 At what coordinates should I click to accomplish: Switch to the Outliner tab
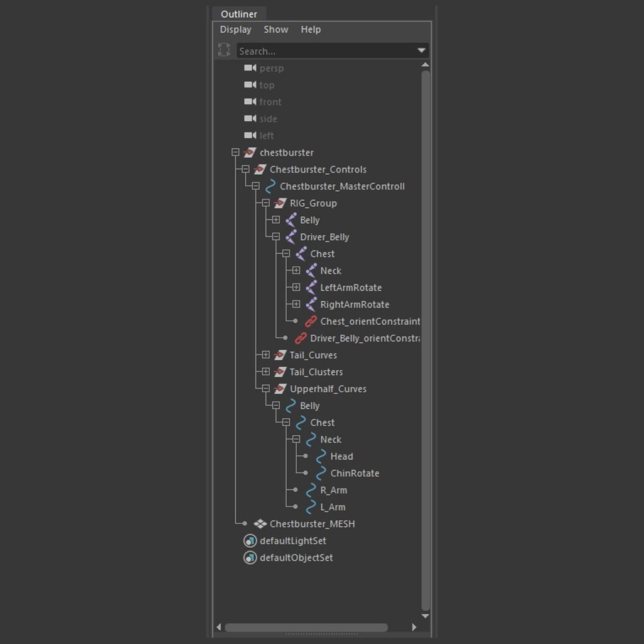[x=238, y=14]
